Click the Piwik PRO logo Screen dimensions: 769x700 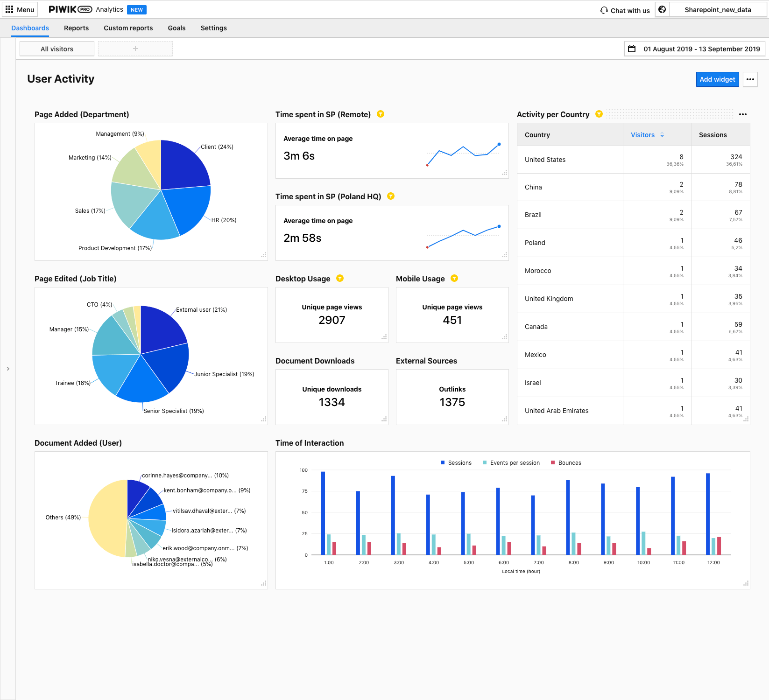tap(70, 9)
